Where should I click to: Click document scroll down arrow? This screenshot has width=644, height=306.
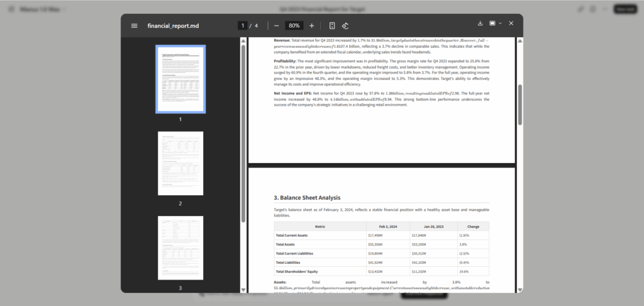point(520,290)
